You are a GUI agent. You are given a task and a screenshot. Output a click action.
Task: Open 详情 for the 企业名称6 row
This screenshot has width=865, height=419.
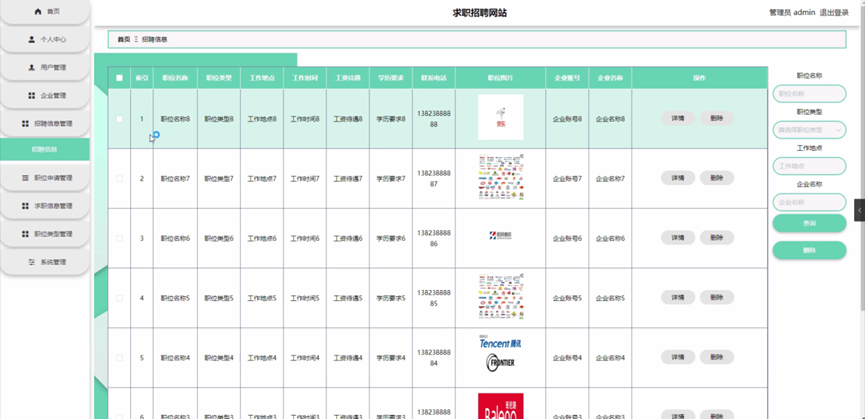[678, 238]
